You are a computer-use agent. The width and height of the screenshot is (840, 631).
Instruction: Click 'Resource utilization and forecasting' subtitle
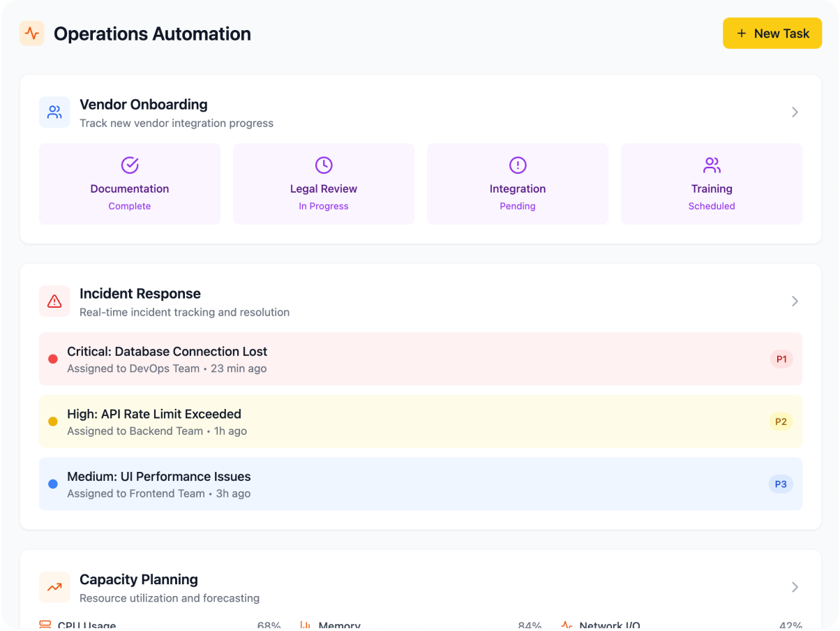(170, 598)
